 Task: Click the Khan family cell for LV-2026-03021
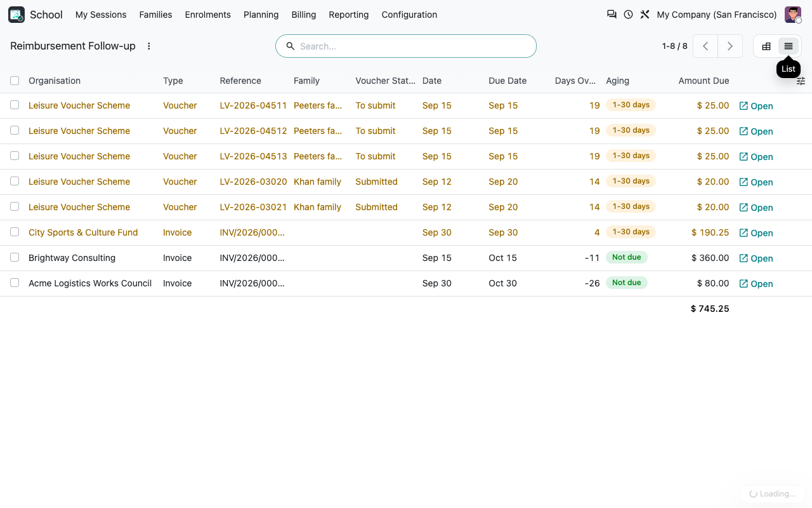[x=317, y=207]
